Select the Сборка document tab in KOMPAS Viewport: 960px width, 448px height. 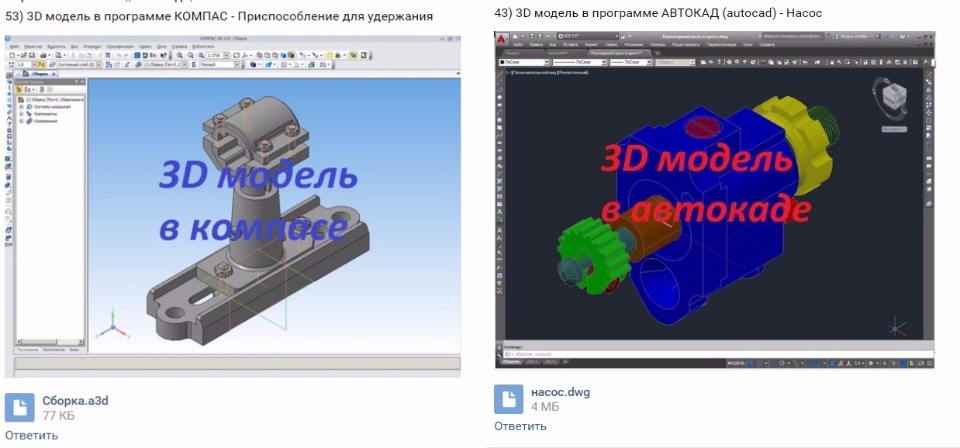39,74
